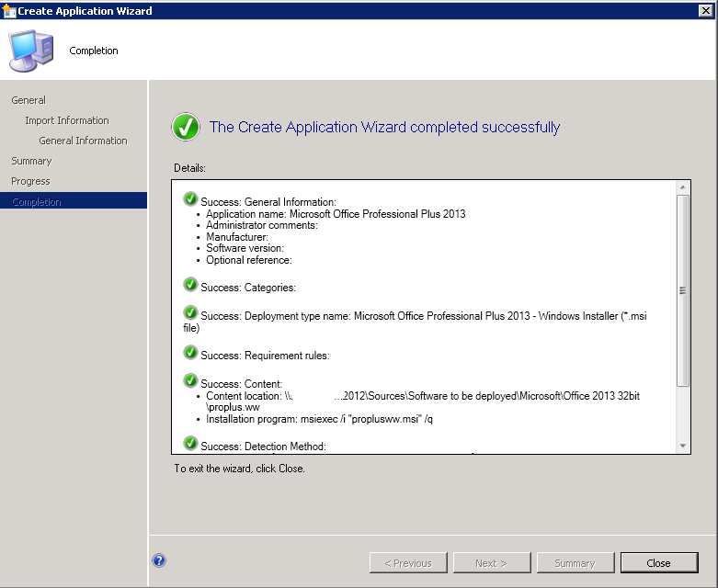The width and height of the screenshot is (718, 588).
Task: Go to the Progress step
Action: [30, 181]
